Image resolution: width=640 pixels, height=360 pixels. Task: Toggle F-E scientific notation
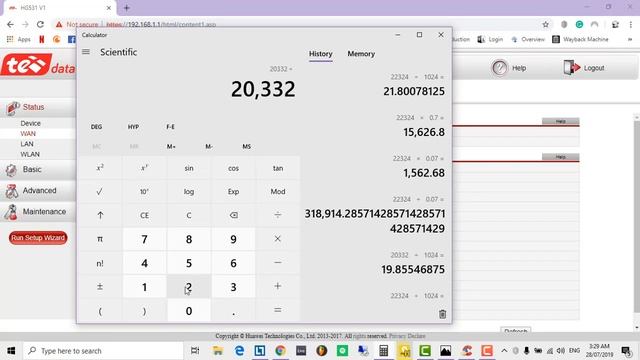[x=171, y=127]
